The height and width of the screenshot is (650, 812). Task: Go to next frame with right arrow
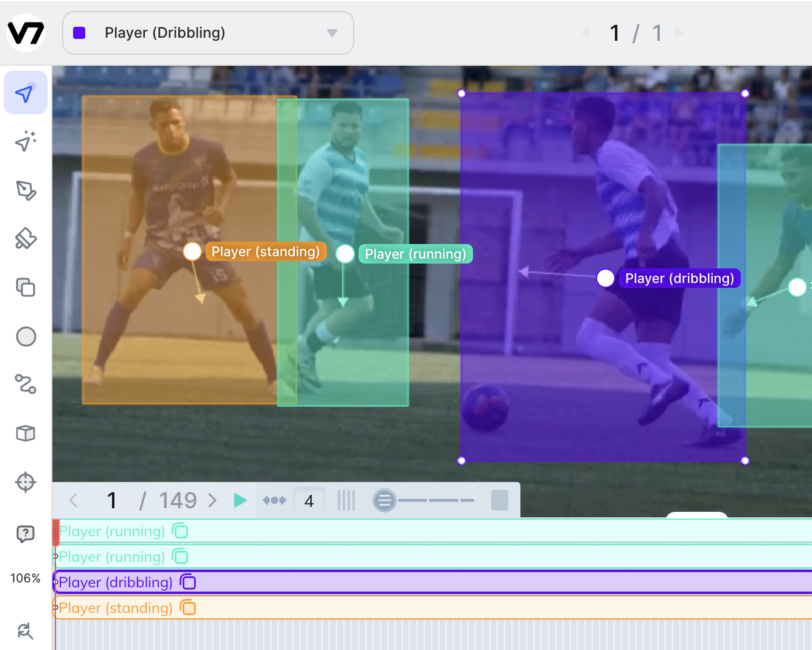[x=212, y=500]
